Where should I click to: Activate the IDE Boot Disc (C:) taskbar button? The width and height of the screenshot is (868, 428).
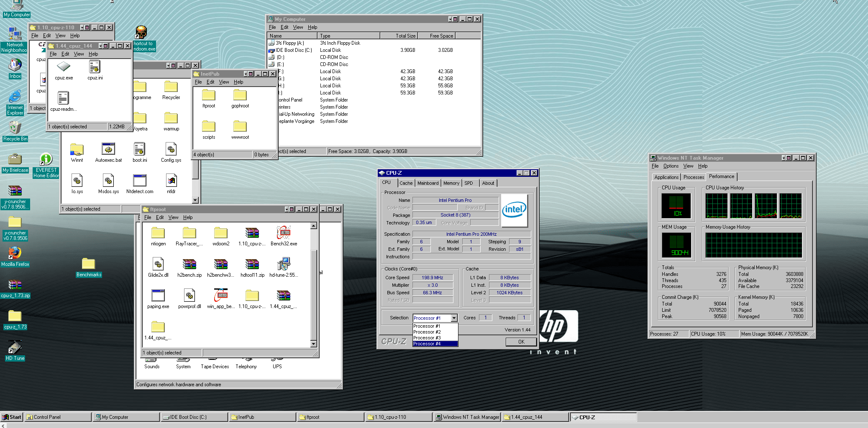(195, 417)
